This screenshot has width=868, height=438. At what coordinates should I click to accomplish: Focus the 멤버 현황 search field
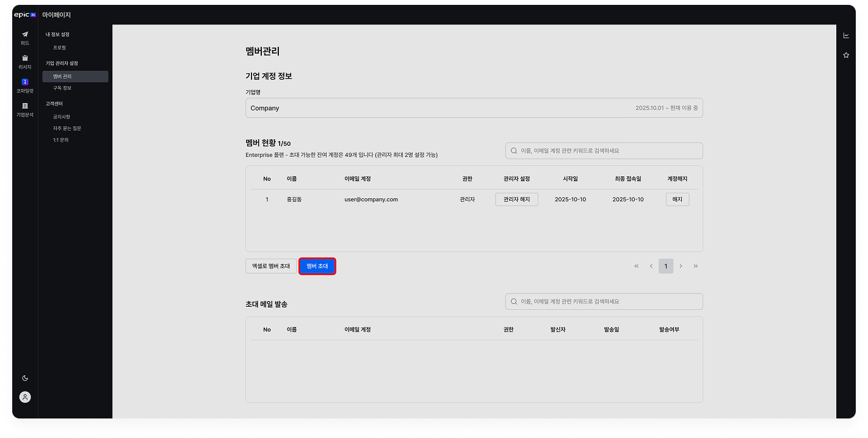tap(604, 151)
